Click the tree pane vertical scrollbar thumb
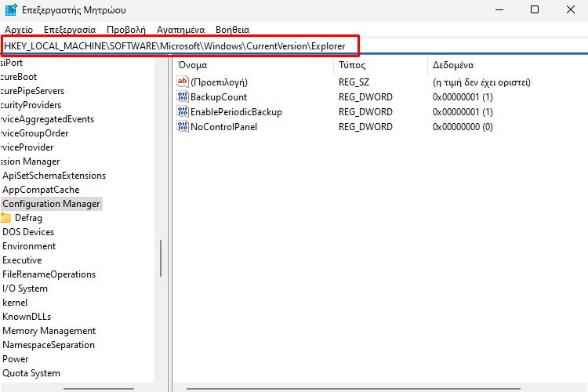588x392 pixels. click(161, 259)
